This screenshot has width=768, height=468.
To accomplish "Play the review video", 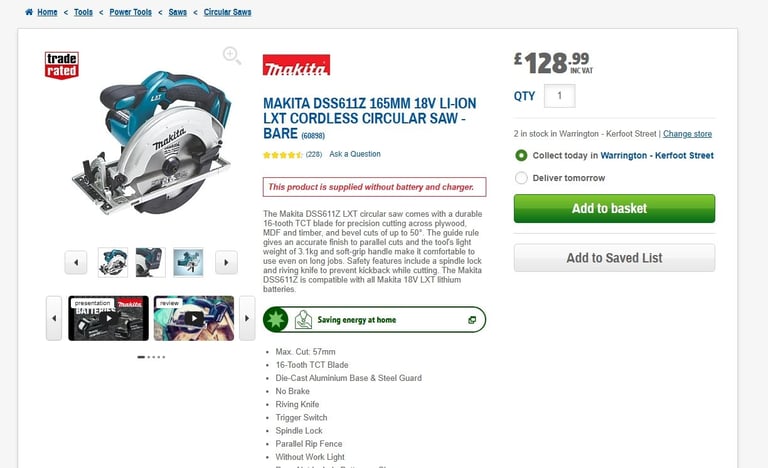I will pyautogui.click(x=194, y=318).
